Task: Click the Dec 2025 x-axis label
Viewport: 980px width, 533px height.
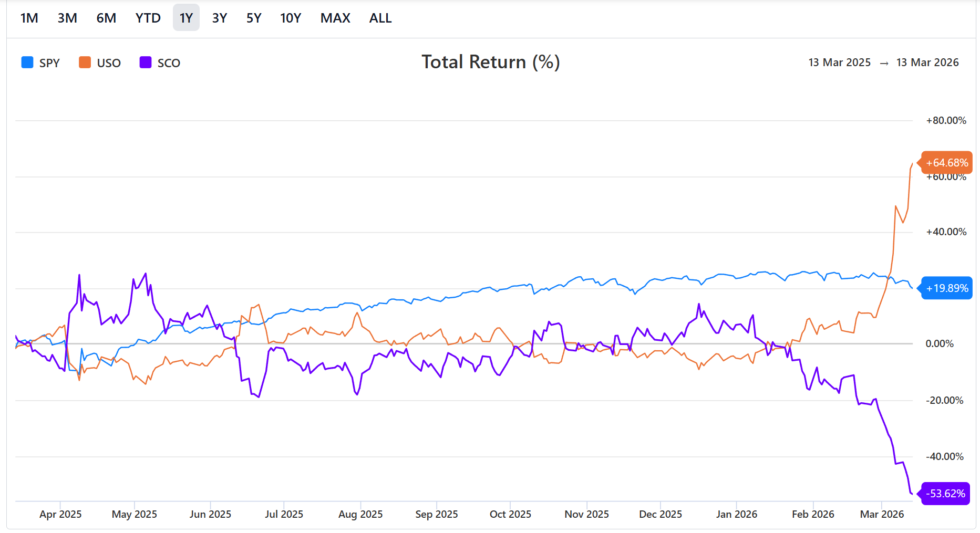Action: pyautogui.click(x=661, y=515)
